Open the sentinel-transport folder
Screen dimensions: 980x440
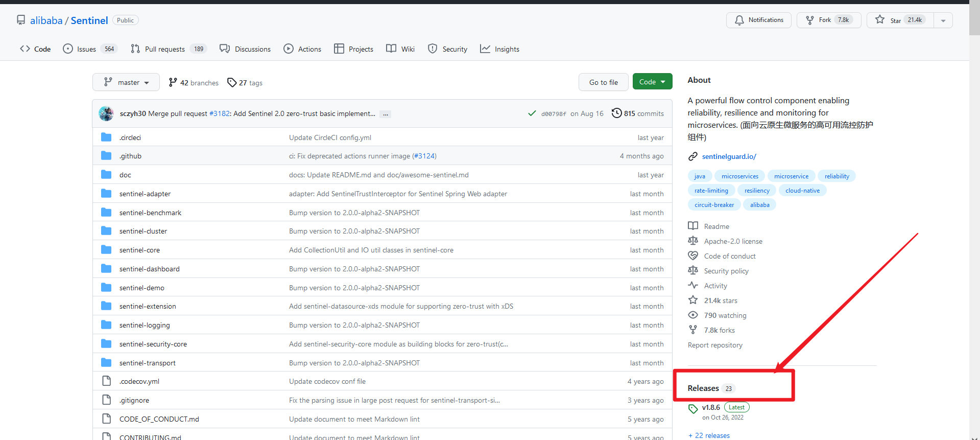coord(148,363)
